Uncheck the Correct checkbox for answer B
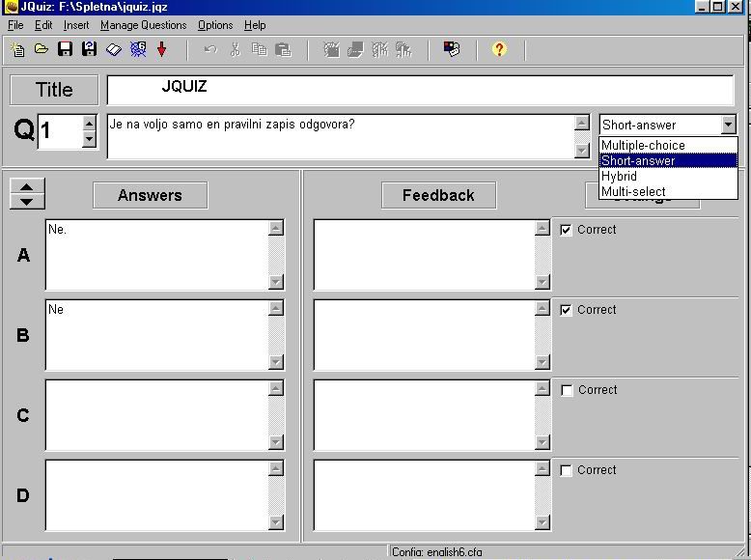The height and width of the screenshot is (560, 751). coord(567,310)
